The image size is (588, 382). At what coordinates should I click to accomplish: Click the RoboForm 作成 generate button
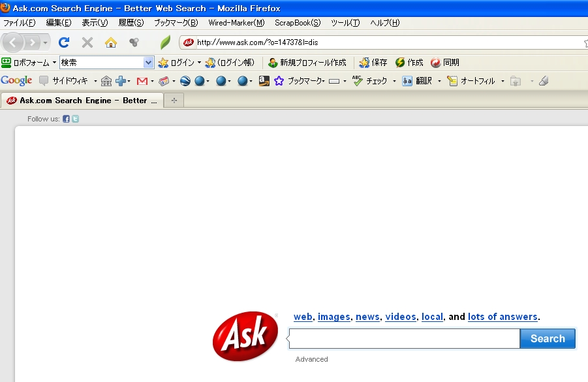tap(409, 63)
